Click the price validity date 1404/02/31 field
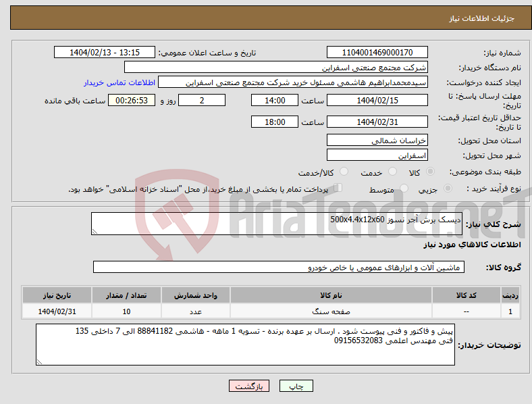532x404 pixels. 377,122
